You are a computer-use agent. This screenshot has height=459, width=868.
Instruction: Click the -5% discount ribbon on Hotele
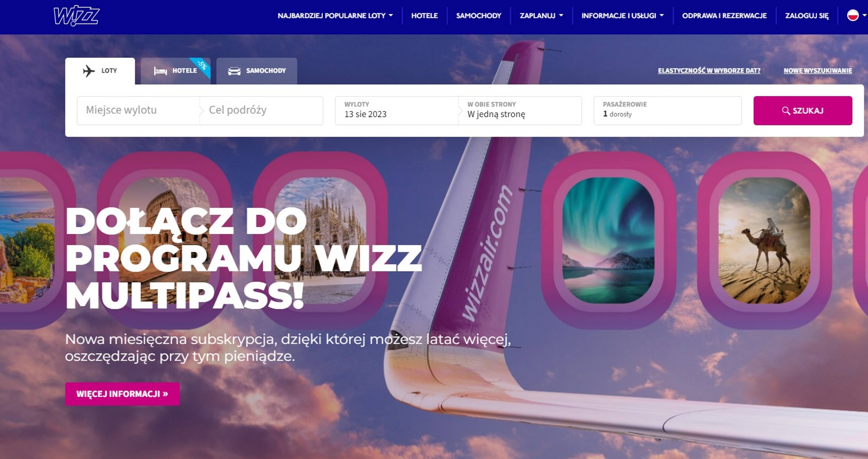pyautogui.click(x=202, y=66)
